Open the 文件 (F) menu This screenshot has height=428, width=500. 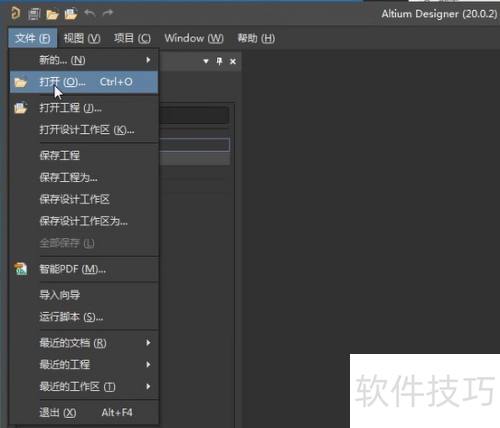[33, 38]
